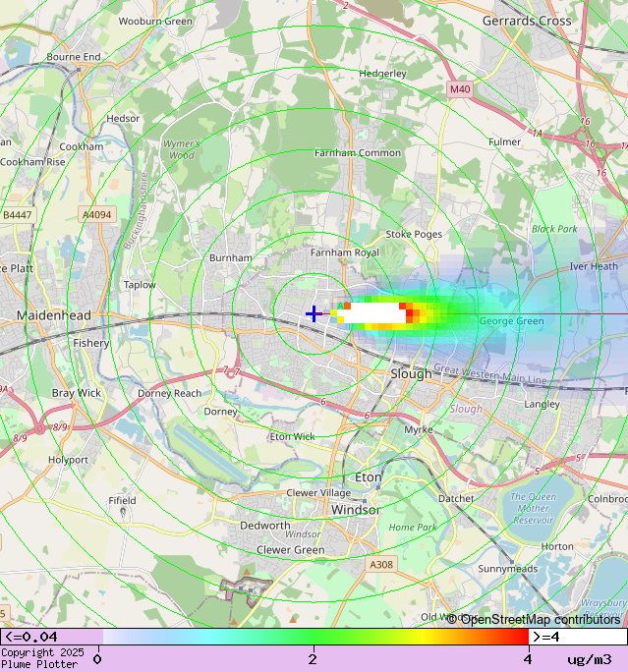Click the 'Bourne End' label
The image size is (628, 672).
click(x=74, y=57)
